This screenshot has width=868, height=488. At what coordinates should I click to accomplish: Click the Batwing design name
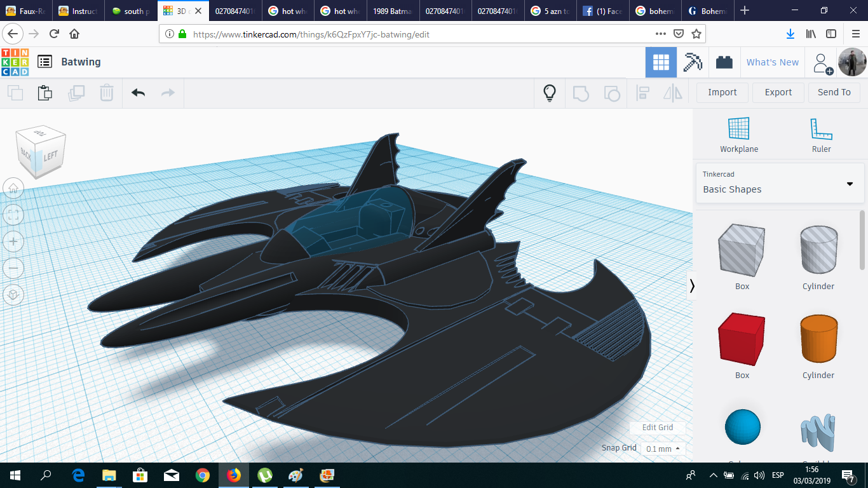pyautogui.click(x=81, y=62)
